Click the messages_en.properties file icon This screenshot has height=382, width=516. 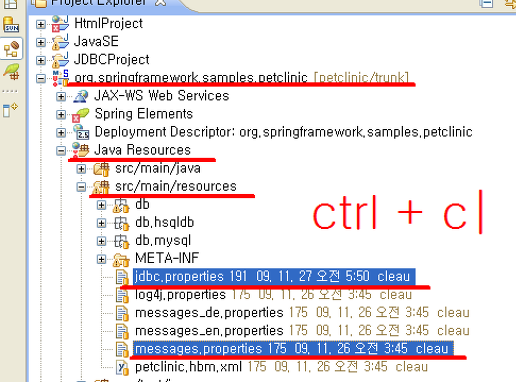coord(122,331)
